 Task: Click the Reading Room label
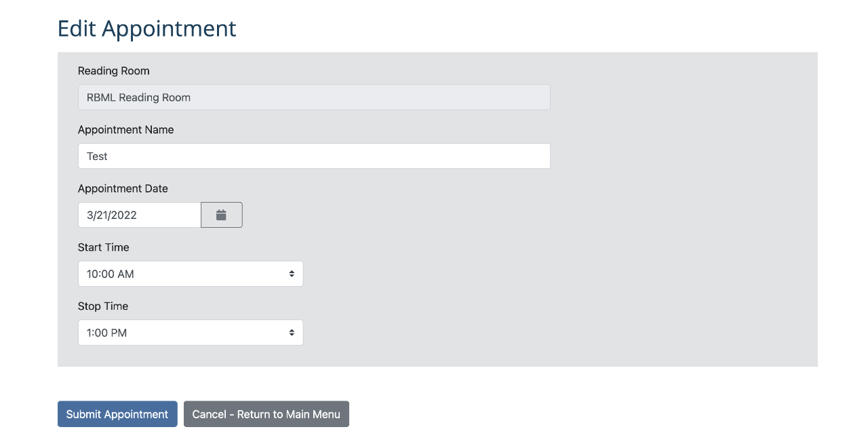click(x=113, y=71)
